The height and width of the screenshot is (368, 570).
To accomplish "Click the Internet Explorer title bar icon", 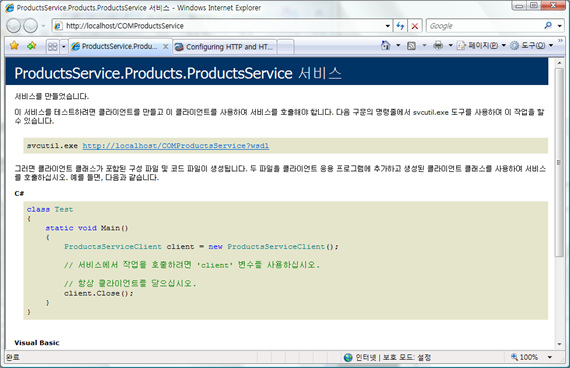I will pos(9,8).
